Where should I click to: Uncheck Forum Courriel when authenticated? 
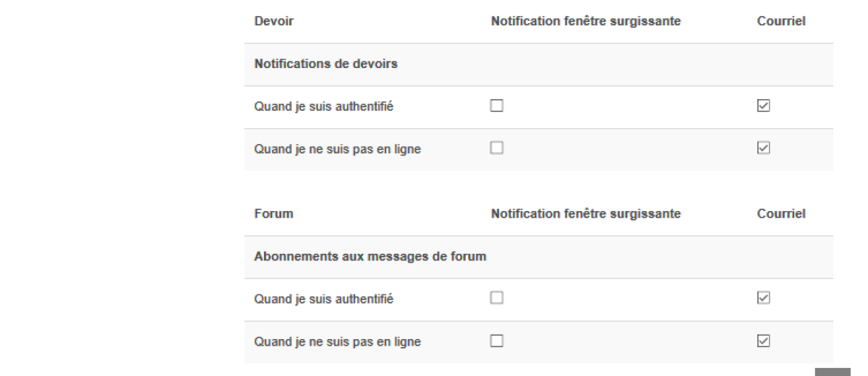(762, 298)
